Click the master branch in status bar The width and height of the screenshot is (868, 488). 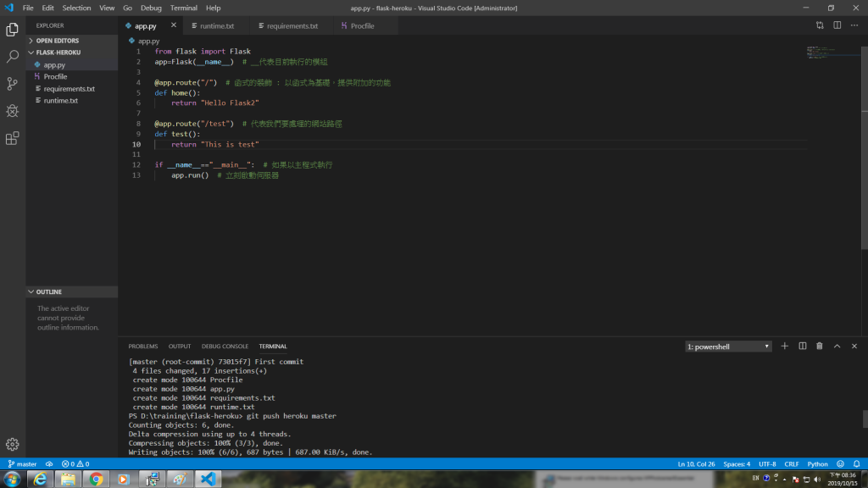[x=22, y=464]
